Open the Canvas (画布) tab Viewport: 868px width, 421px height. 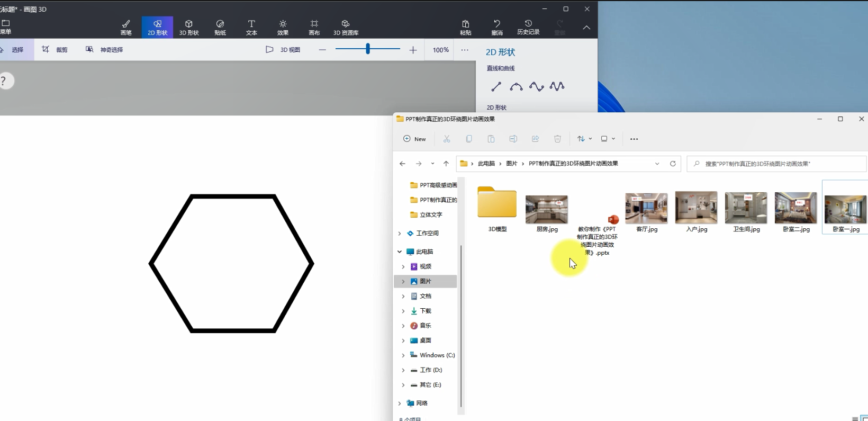click(x=314, y=28)
